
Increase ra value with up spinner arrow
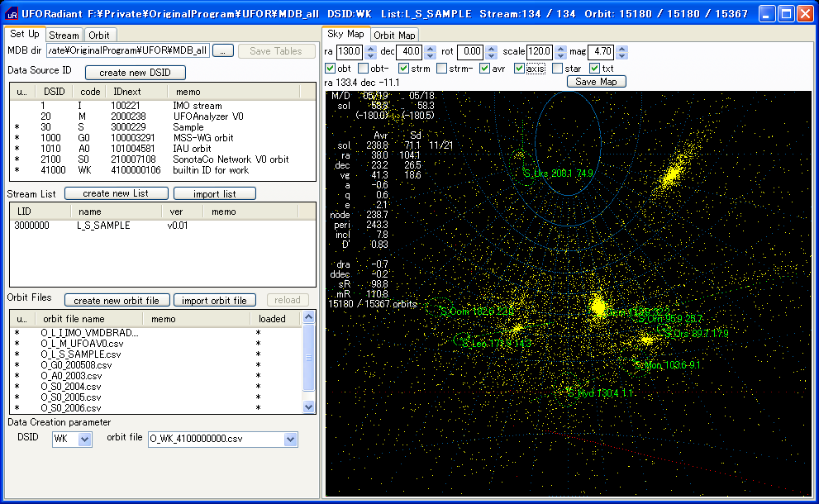(x=369, y=49)
